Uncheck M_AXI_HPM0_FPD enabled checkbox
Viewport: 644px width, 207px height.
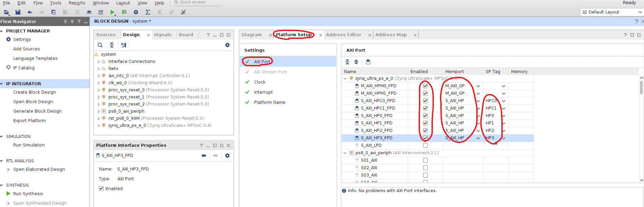[x=425, y=86]
